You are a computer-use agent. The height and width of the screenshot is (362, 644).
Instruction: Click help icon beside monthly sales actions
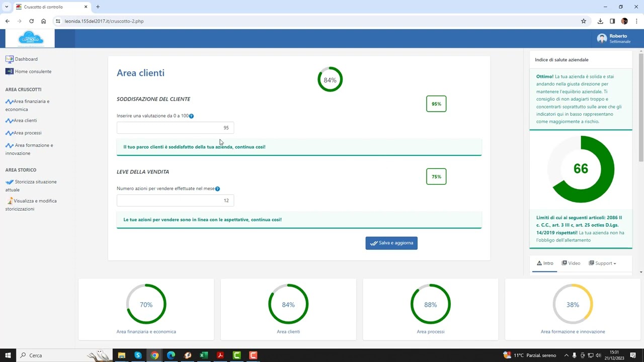pos(217,189)
